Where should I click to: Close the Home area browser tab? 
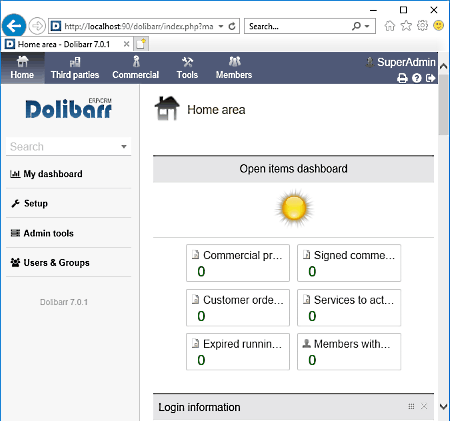(x=126, y=44)
